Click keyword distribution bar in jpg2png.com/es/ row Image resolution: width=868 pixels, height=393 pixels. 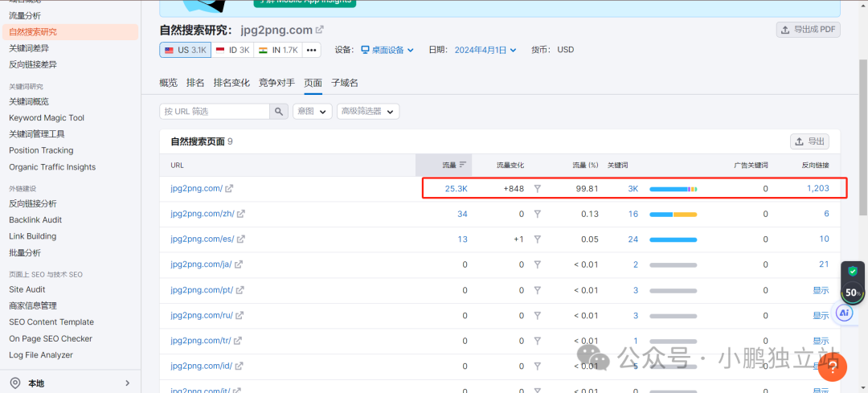[674, 239]
